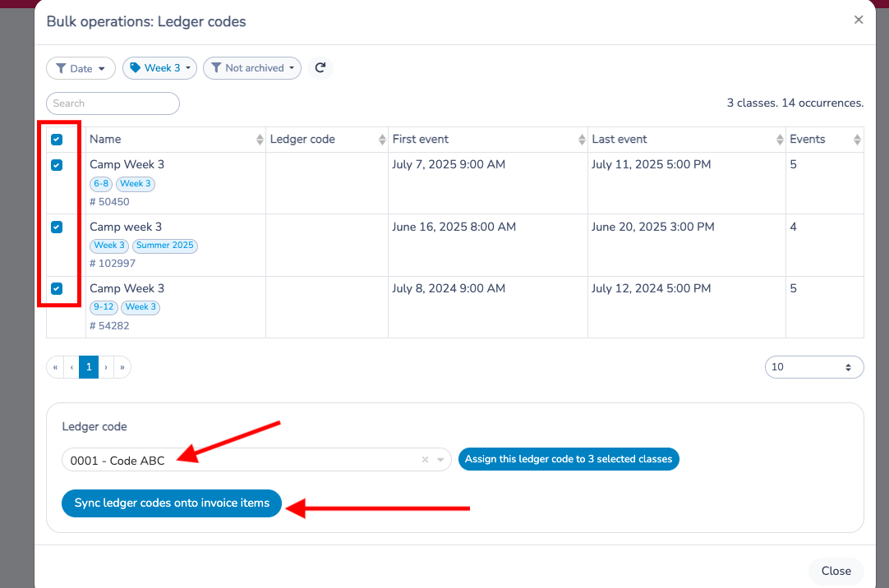Close the Bulk operations dialog via X

(859, 20)
